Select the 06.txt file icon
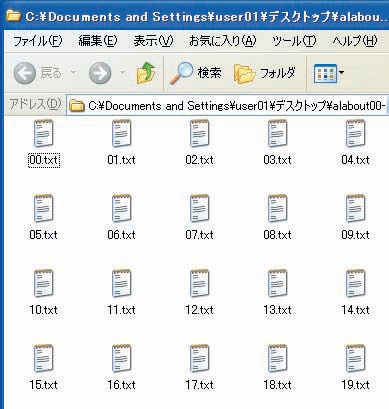The width and height of the screenshot is (389, 409). [x=122, y=209]
